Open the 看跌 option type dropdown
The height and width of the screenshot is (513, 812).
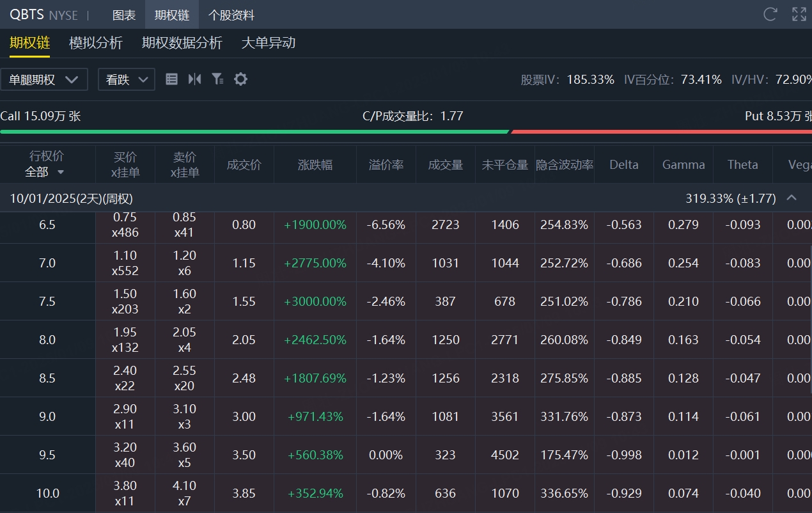point(127,79)
